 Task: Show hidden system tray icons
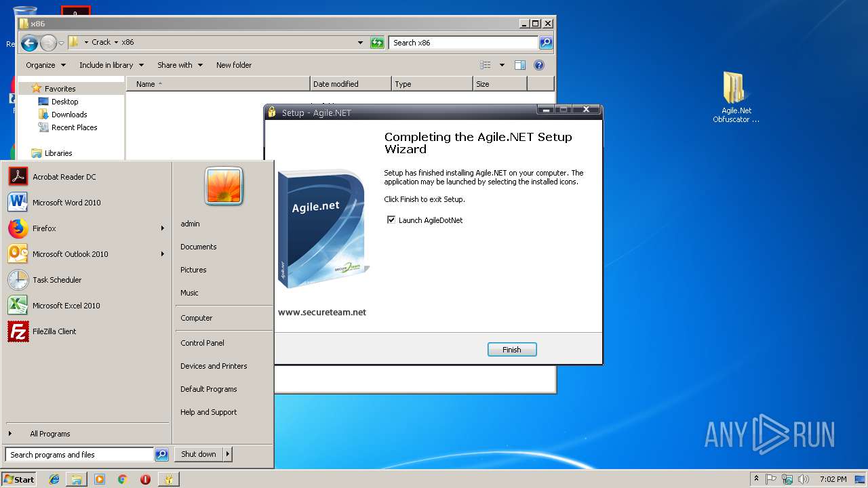click(x=756, y=479)
